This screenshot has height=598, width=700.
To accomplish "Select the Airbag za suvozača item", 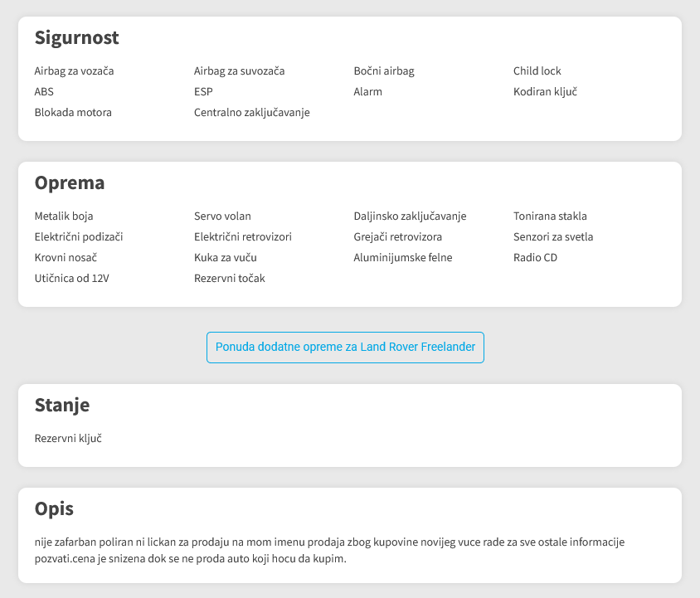I will 240,71.
